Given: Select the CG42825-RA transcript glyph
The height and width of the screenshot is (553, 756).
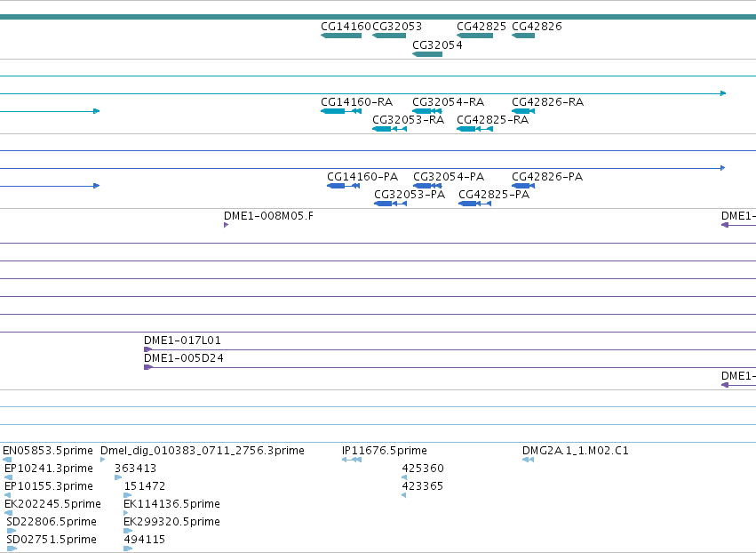Looking at the screenshot, I should click(475, 129).
